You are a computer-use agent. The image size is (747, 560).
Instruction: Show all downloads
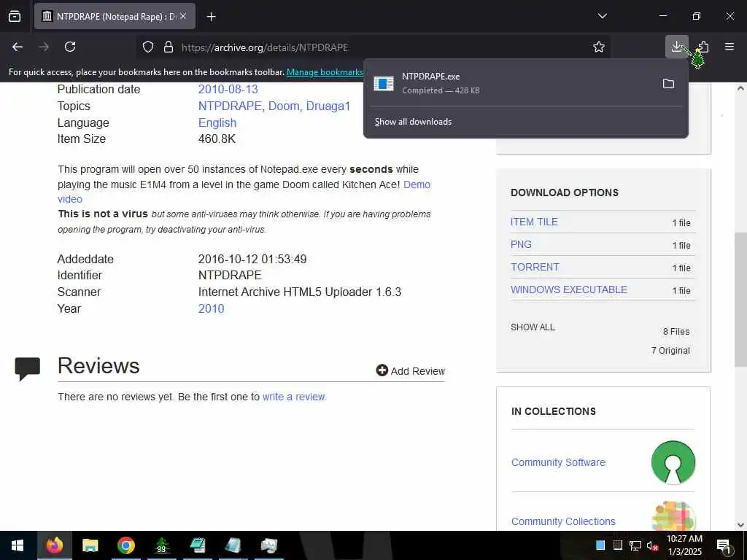[413, 122]
